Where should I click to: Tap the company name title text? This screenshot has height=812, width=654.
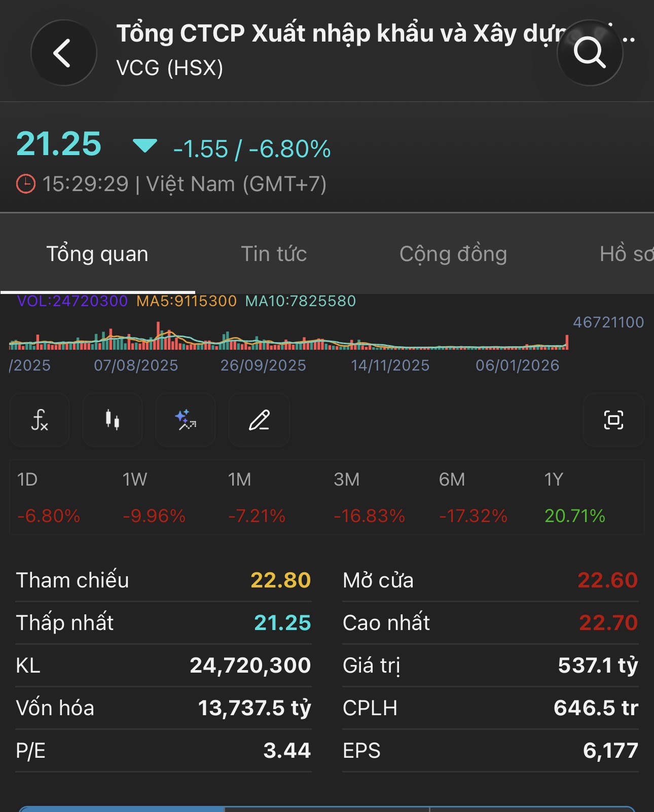(x=340, y=33)
